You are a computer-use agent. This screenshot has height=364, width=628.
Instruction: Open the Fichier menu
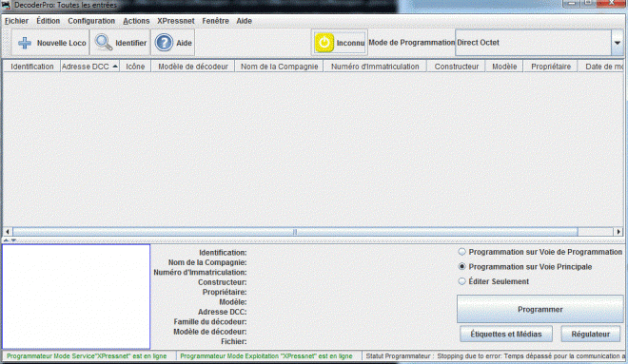(x=16, y=21)
